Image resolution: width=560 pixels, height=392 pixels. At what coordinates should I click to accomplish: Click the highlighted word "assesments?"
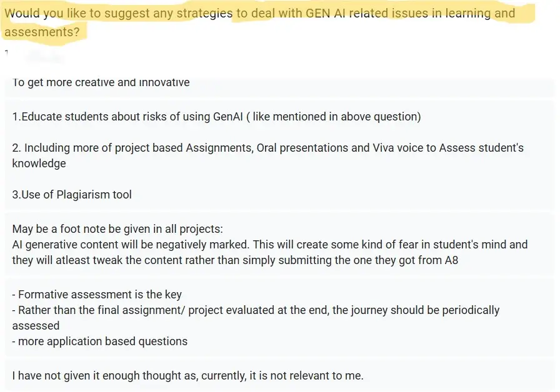click(42, 32)
